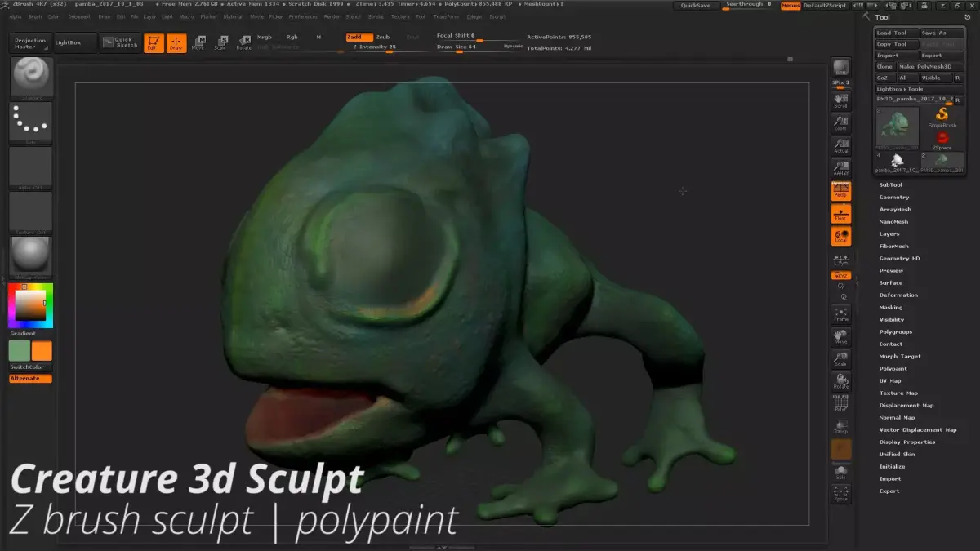Open the Render menu
Image resolution: width=980 pixels, height=551 pixels.
click(x=332, y=16)
